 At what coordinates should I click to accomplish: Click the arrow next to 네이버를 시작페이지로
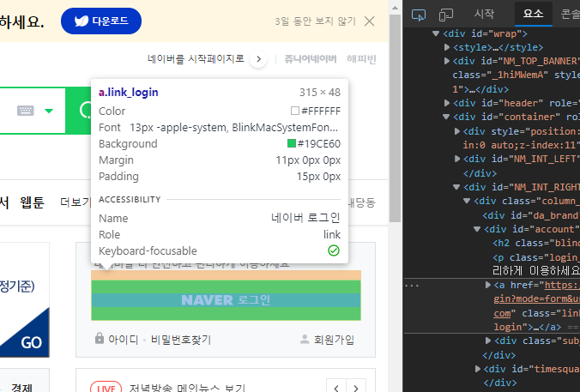coord(258,59)
